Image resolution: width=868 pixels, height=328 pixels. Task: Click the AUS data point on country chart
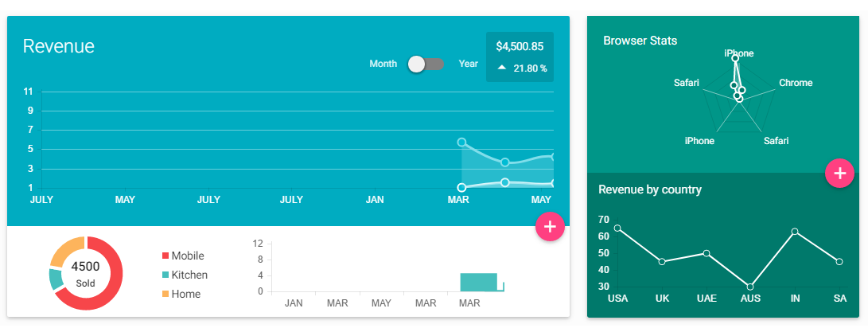point(750,287)
